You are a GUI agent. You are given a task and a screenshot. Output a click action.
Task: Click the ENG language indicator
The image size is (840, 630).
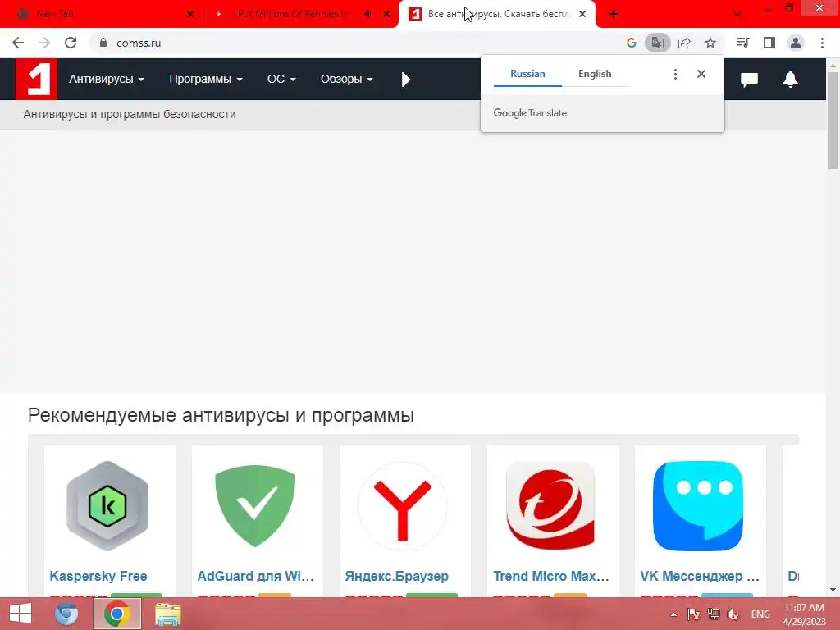(x=760, y=614)
